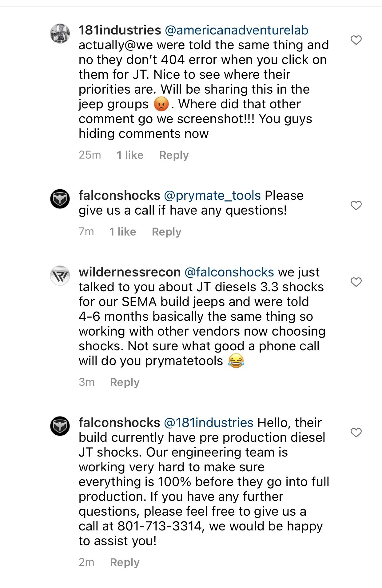Image resolution: width=382 pixels, height=588 pixels.
Task: Open 181industries username link
Action: click(x=120, y=30)
